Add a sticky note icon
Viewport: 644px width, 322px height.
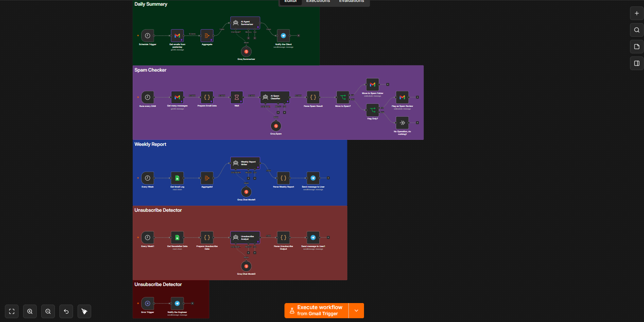(x=637, y=47)
